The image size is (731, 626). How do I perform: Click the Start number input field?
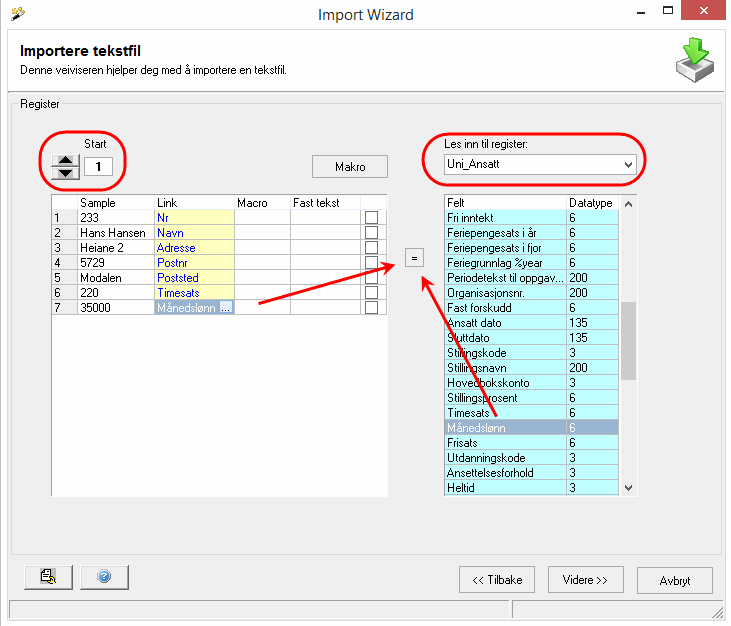pyautogui.click(x=98, y=166)
